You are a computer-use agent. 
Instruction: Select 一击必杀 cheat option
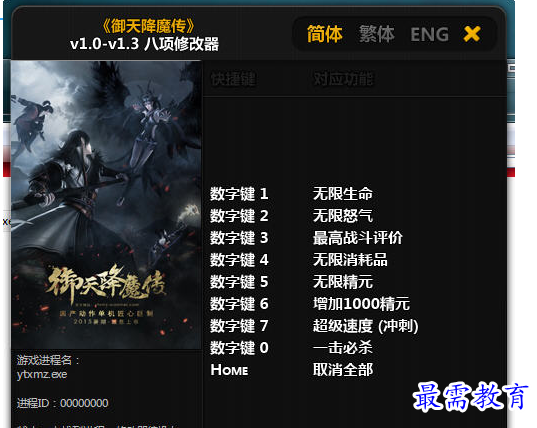tap(343, 348)
